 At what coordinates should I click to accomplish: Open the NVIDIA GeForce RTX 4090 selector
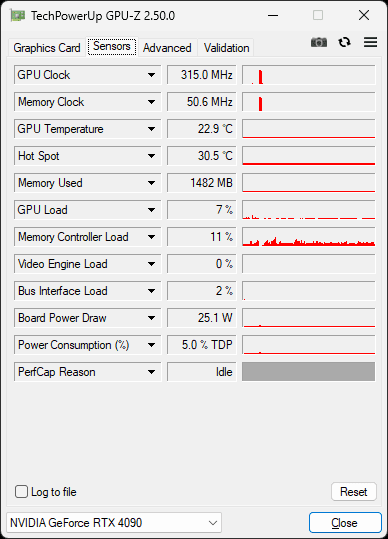click(114, 523)
